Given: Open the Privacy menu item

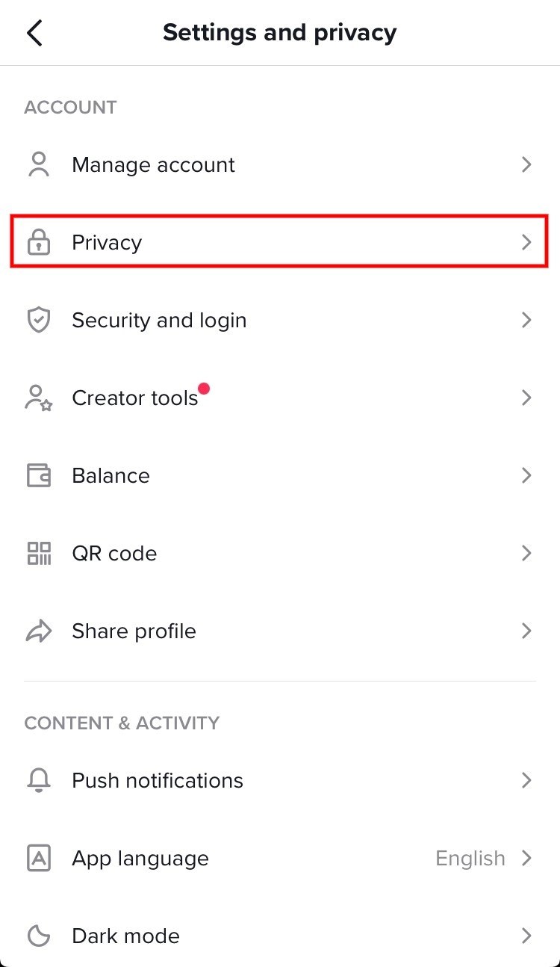Looking at the screenshot, I should tap(107, 242).
